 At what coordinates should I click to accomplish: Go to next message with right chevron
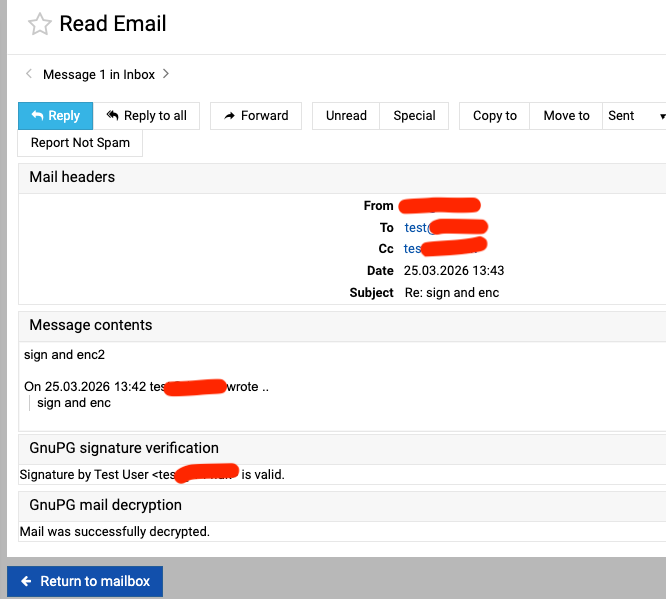[x=166, y=74]
